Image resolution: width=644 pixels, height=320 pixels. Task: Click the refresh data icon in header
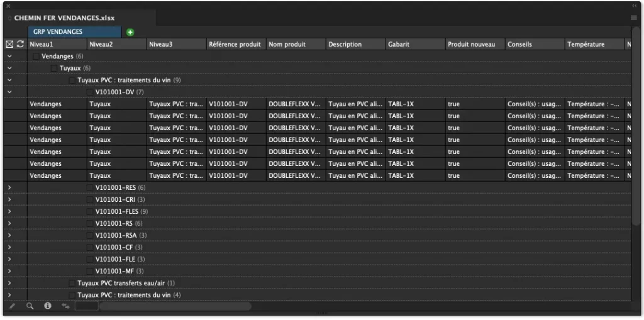19,45
